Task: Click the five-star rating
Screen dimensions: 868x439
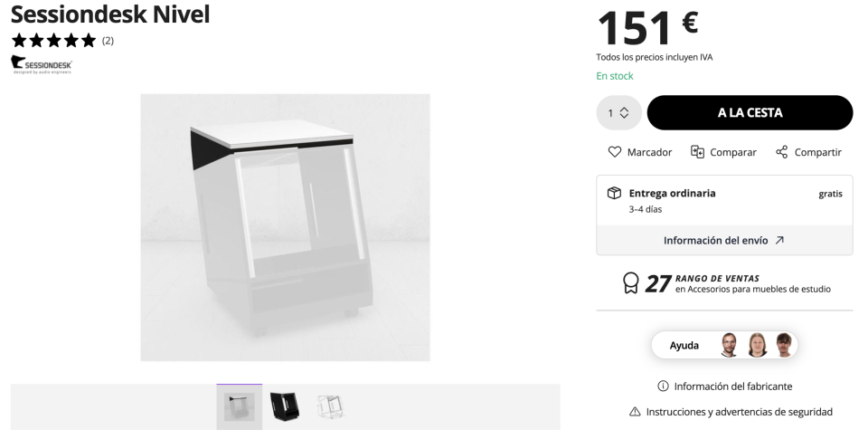Action: coord(53,41)
